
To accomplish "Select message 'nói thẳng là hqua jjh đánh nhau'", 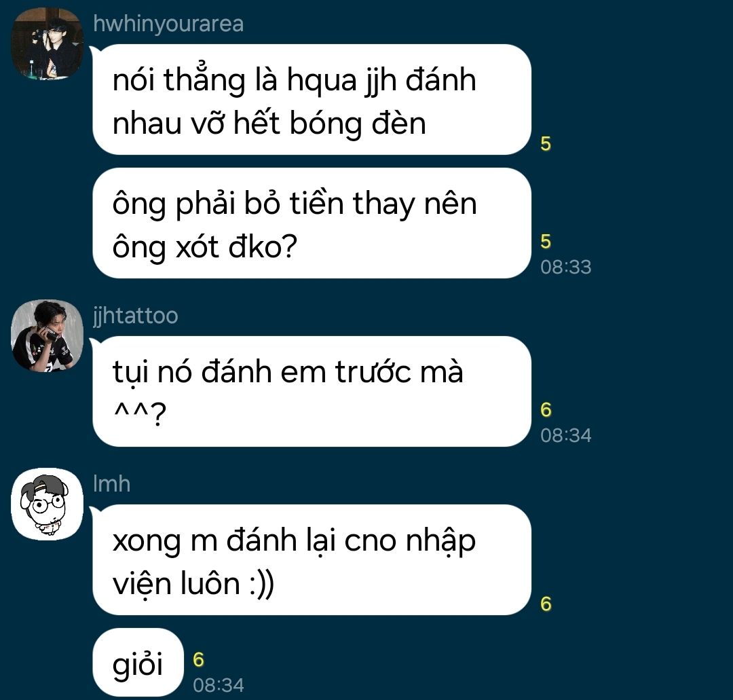I will coord(312,100).
